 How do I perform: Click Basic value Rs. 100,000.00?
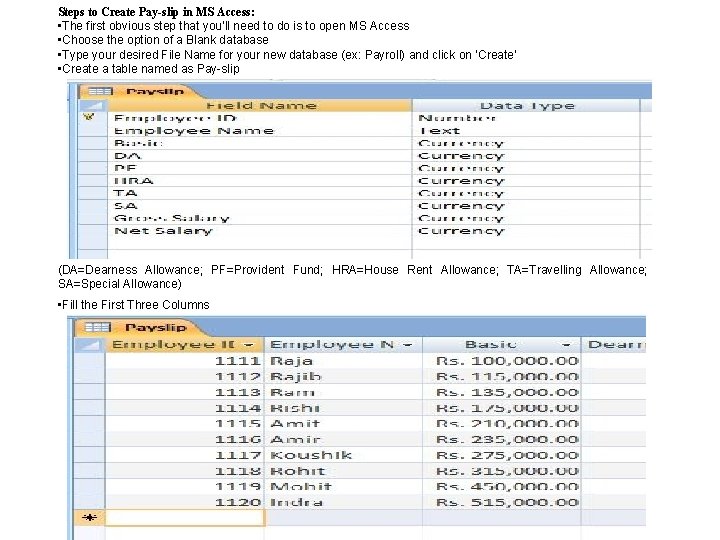tap(501, 360)
